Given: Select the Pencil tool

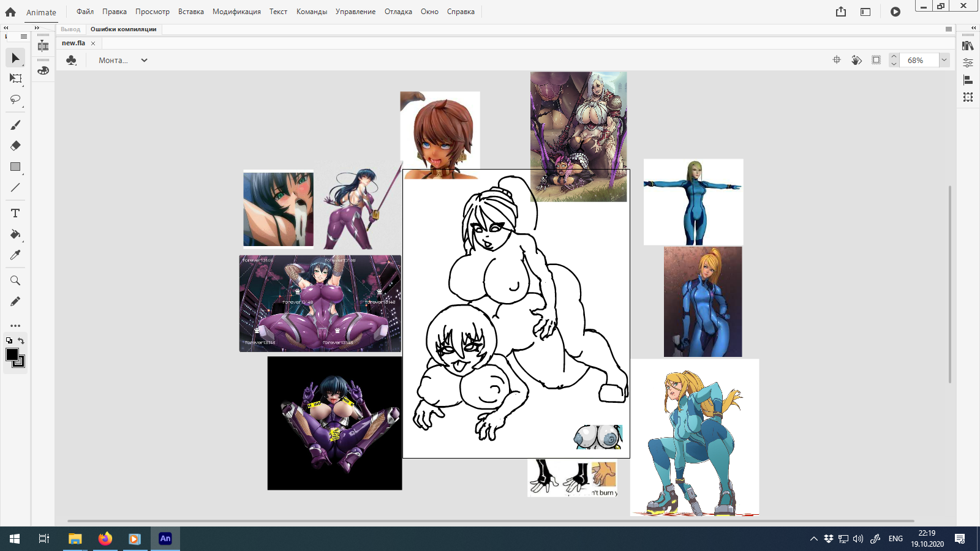Looking at the screenshot, I should [15, 301].
